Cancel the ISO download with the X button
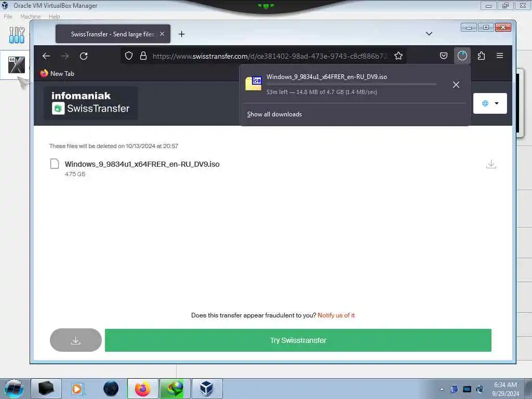532x399 pixels. point(456,85)
